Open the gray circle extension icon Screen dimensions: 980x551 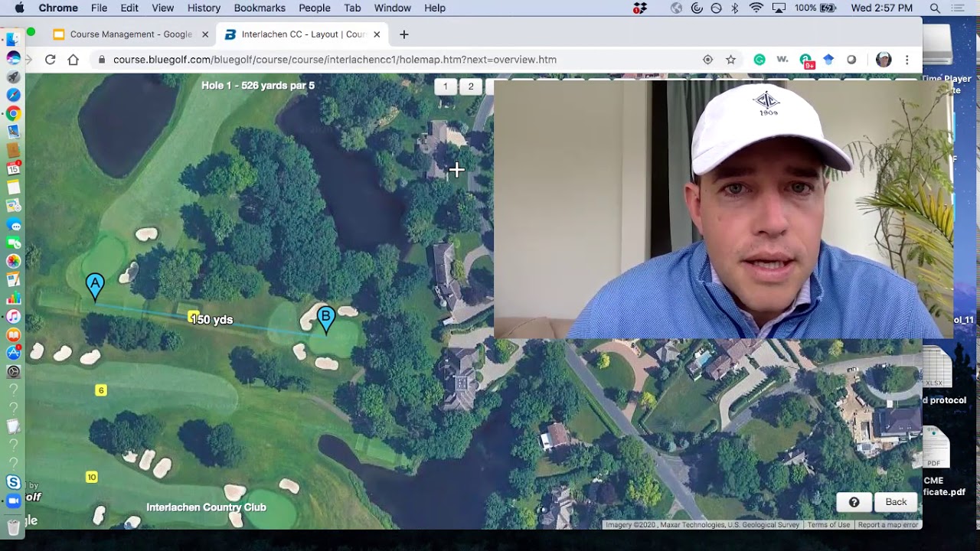(x=851, y=60)
